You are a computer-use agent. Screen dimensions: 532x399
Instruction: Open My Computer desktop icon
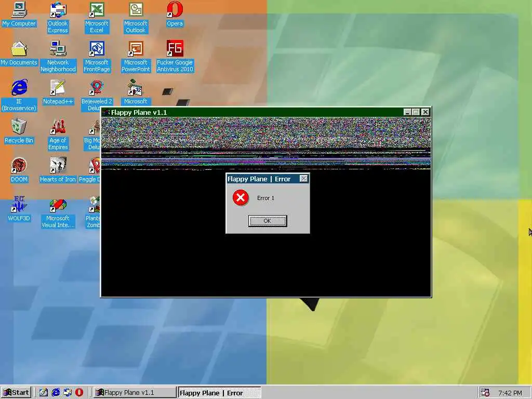19,14
